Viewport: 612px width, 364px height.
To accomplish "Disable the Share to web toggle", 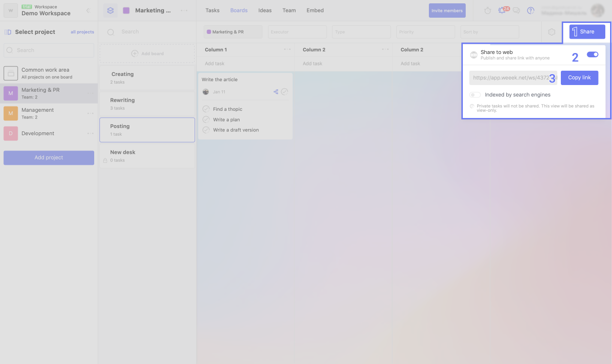I will point(592,54).
